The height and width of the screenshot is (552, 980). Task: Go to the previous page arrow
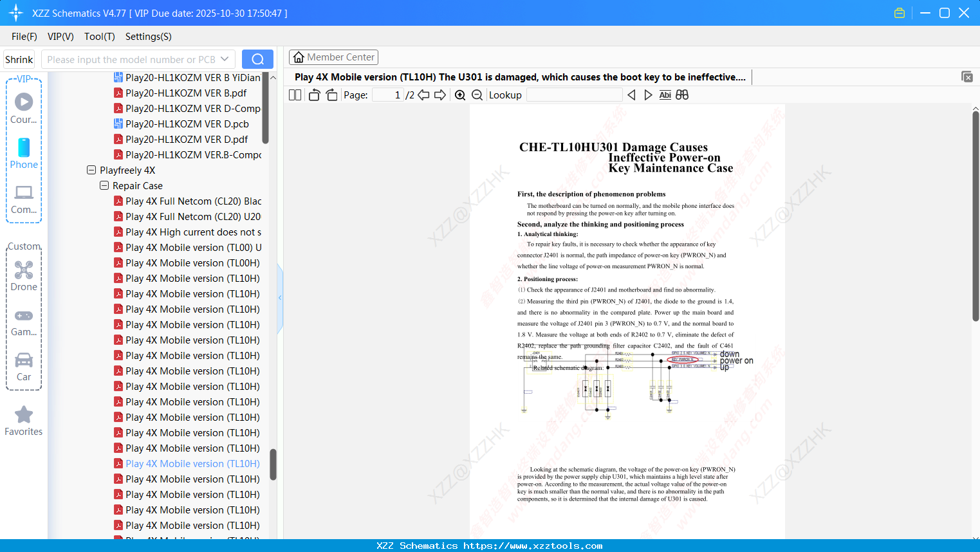[423, 95]
